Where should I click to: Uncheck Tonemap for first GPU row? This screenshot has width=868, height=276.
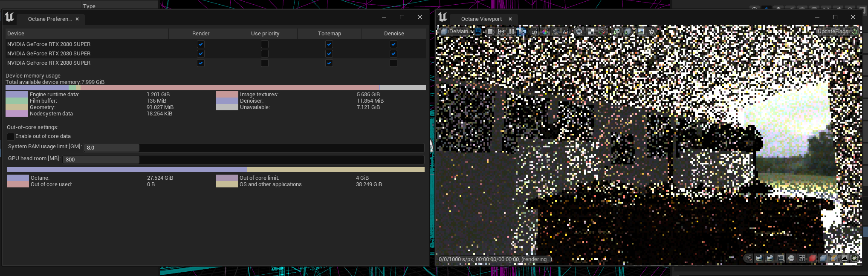pos(329,44)
